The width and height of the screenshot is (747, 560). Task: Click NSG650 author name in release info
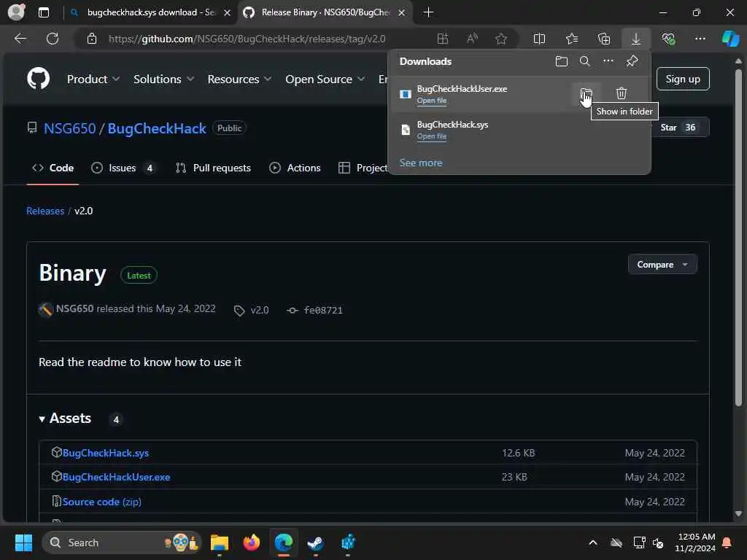[75, 308]
